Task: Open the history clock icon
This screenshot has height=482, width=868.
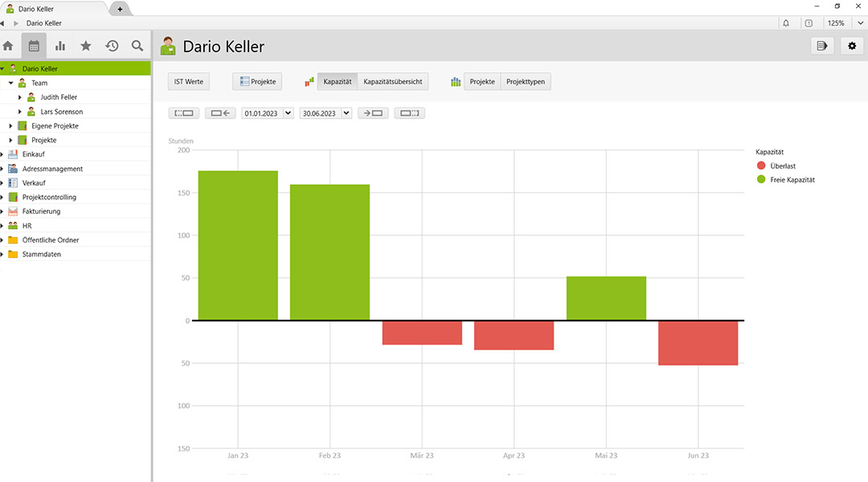Action: tap(112, 46)
